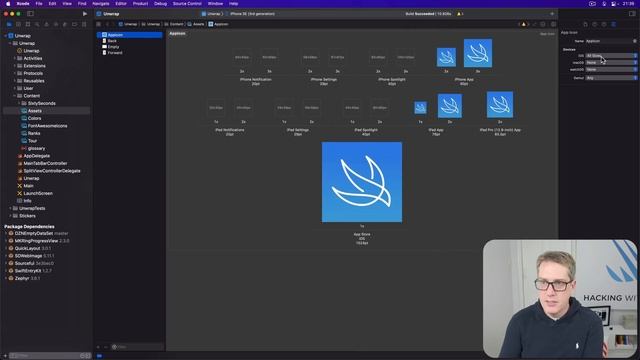This screenshot has height=360, width=640.
Task: Toggle the inspector sidebar visibility
Action: 632,14
